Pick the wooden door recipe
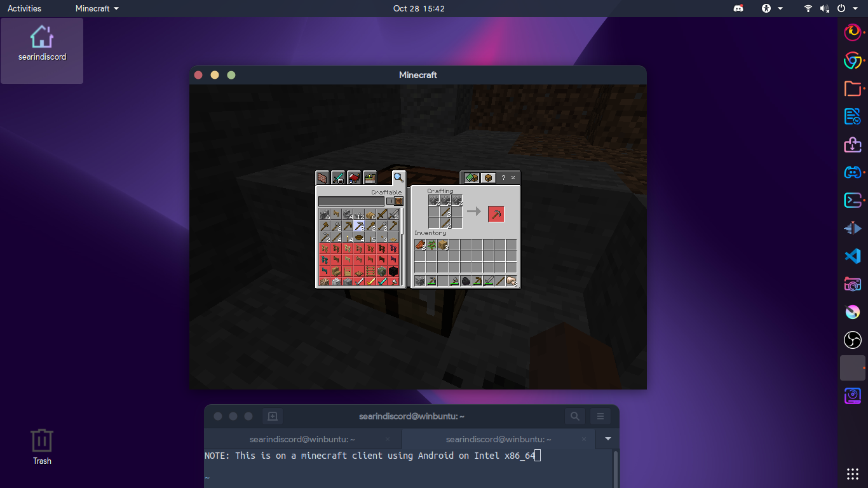The image size is (868, 488). click(348, 271)
